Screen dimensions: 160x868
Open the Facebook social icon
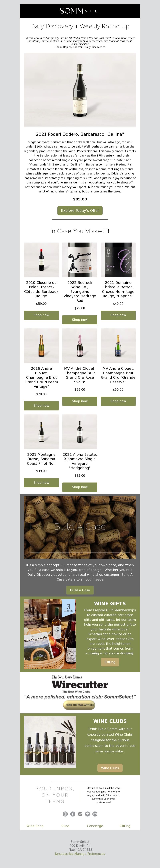click(x=73, y=814)
